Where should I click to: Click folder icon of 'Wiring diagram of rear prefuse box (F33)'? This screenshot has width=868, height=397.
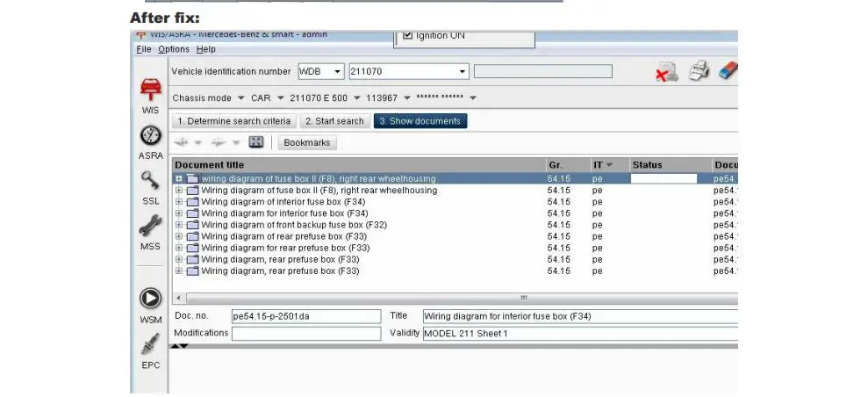point(192,237)
